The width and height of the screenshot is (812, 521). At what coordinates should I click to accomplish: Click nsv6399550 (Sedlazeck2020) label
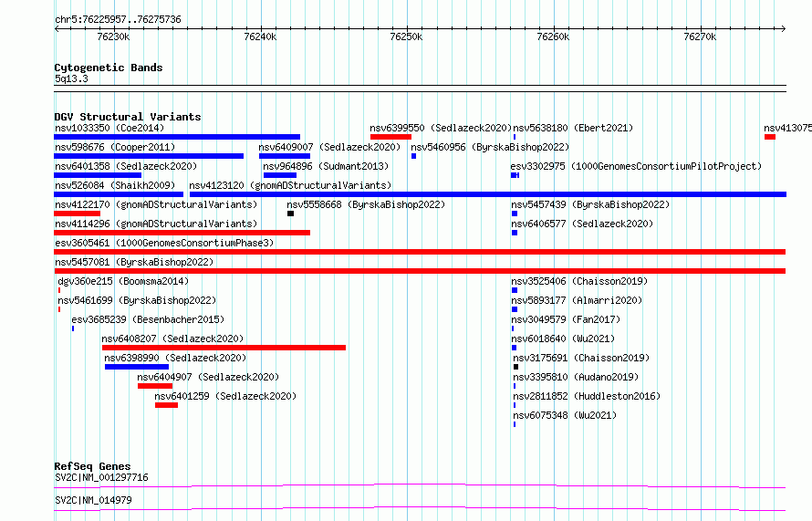click(x=441, y=128)
